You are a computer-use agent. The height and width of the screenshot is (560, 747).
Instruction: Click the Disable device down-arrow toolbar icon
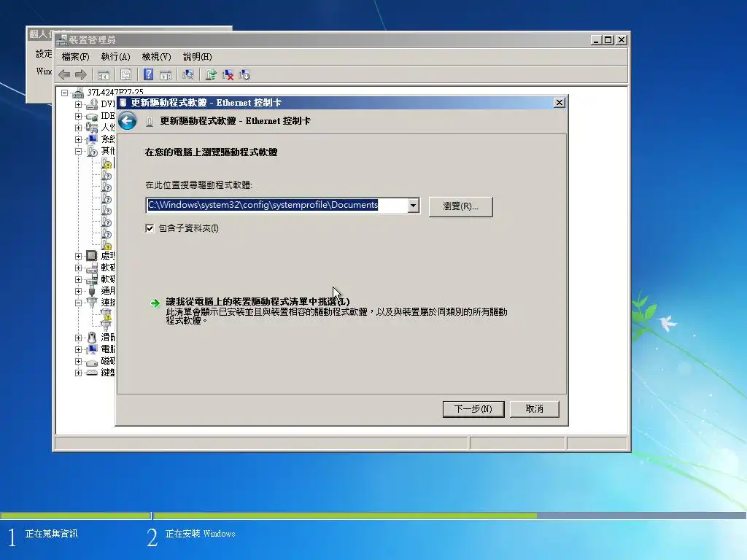(x=244, y=75)
